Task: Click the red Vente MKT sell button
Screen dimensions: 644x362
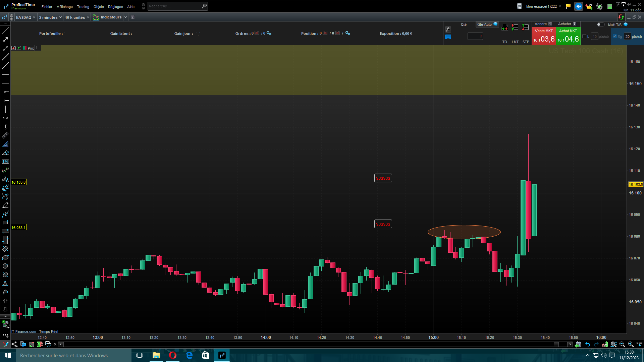Action: click(x=543, y=36)
